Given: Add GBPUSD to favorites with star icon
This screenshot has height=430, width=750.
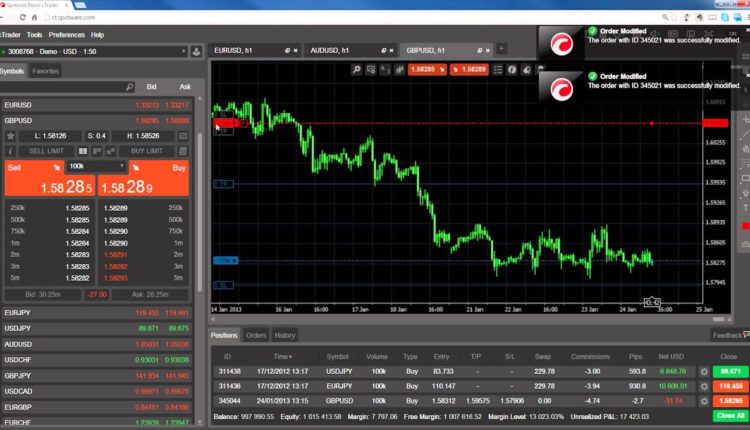Looking at the screenshot, I should [x=11, y=136].
